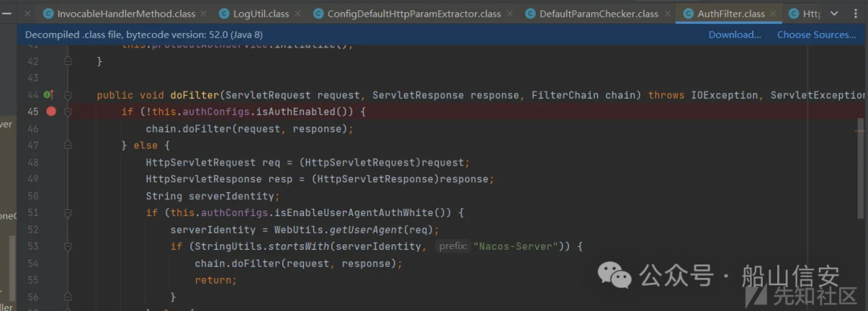Select the AuthFilter.class tab
This screenshot has width=868, height=311.
[x=731, y=14]
